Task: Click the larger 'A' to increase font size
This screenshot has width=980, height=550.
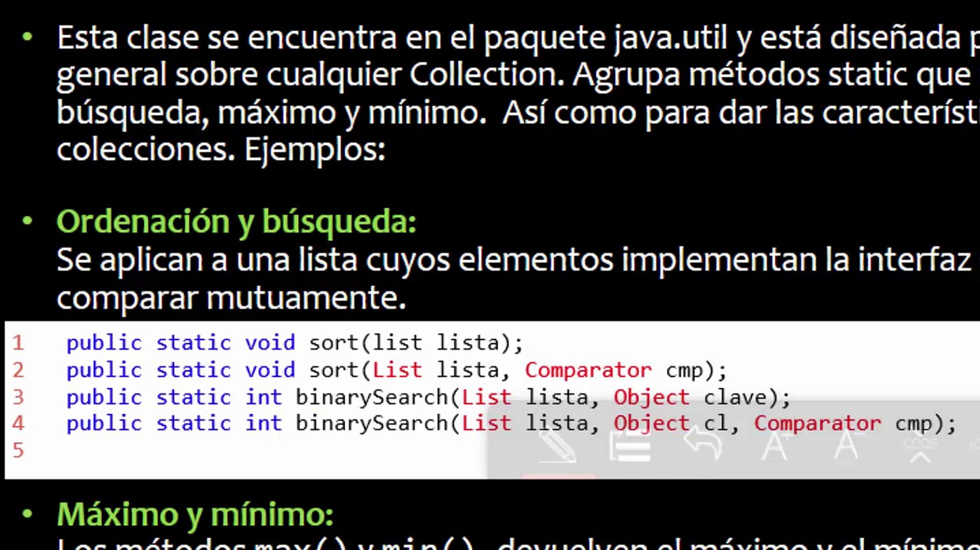Action: coord(774,446)
